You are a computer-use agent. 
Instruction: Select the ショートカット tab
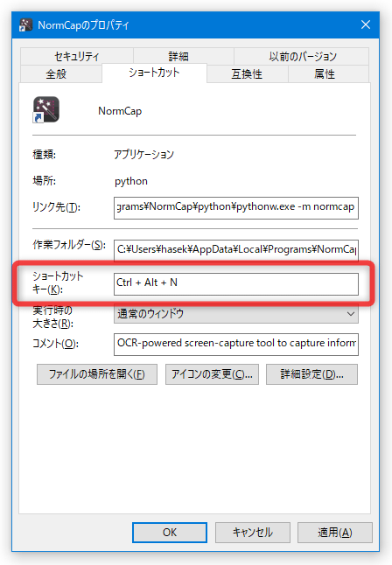click(154, 73)
